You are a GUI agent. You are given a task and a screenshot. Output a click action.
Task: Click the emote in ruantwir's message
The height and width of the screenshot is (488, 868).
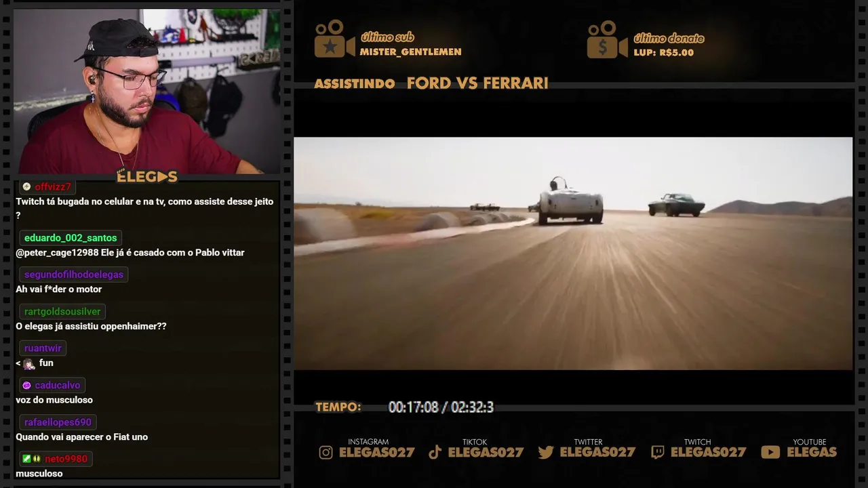29,364
